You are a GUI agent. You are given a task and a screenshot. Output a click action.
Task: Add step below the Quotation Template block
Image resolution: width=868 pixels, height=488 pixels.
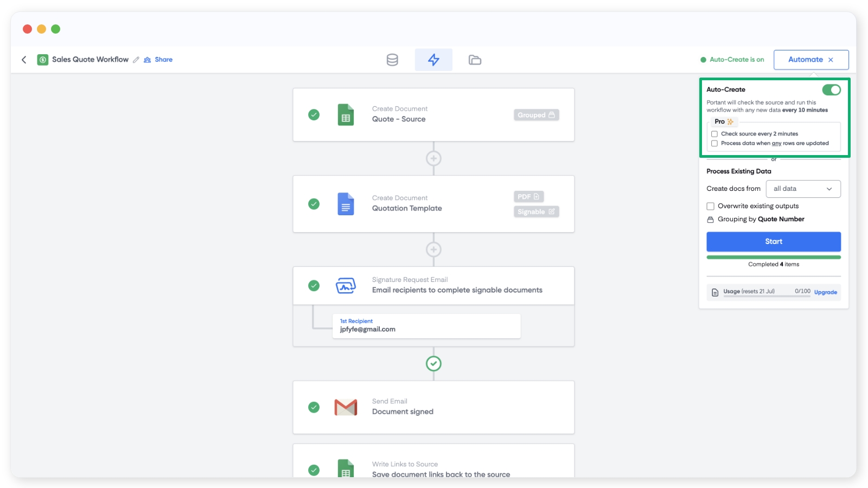point(433,249)
